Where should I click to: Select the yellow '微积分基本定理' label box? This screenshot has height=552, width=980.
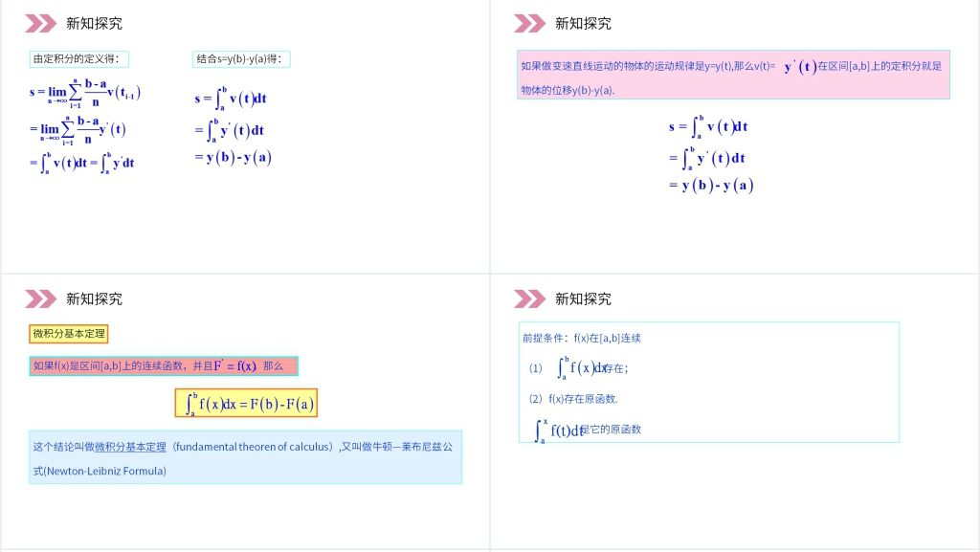coord(69,334)
